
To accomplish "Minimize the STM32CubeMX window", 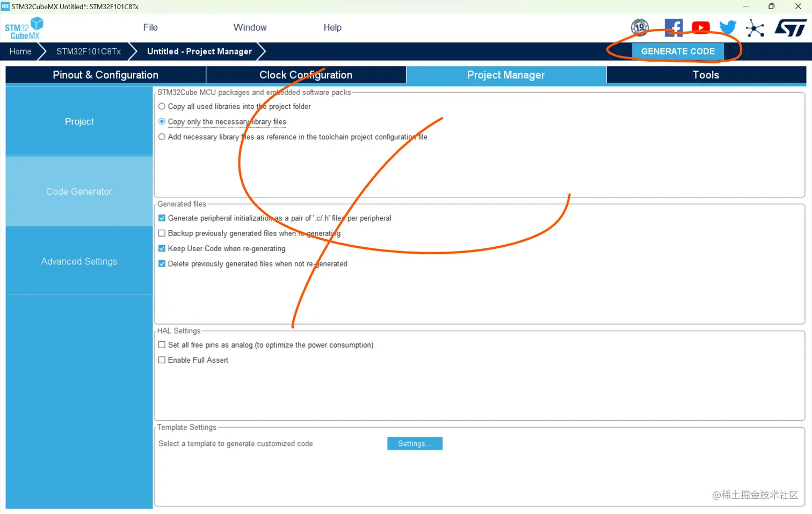I will [745, 6].
